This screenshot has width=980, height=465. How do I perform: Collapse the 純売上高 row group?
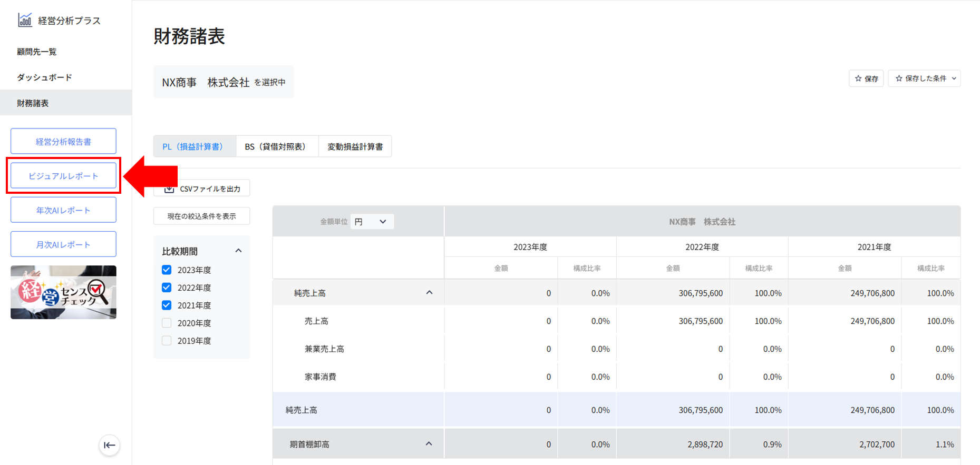pos(429,293)
